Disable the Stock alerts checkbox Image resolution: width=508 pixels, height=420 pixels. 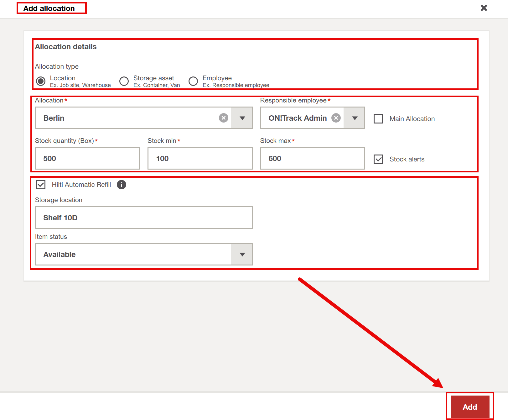378,159
